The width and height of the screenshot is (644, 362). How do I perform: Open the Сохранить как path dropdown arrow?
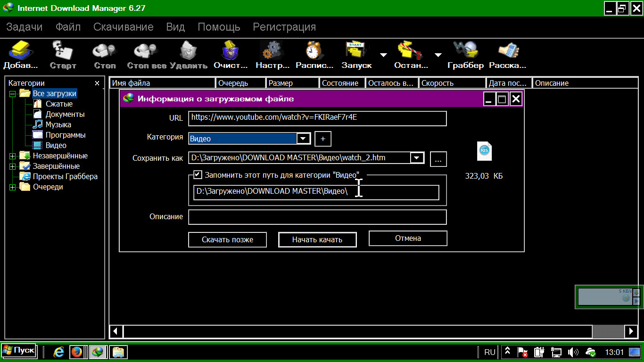pyautogui.click(x=417, y=158)
